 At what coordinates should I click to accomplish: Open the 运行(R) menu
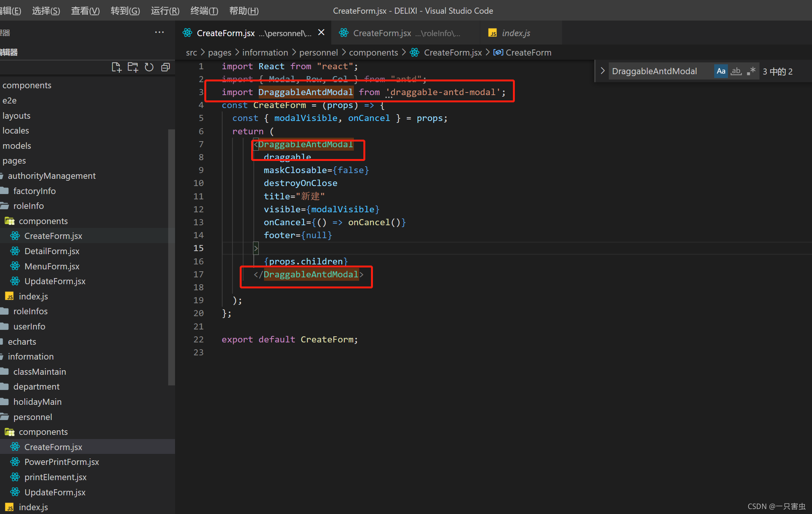[164, 11]
